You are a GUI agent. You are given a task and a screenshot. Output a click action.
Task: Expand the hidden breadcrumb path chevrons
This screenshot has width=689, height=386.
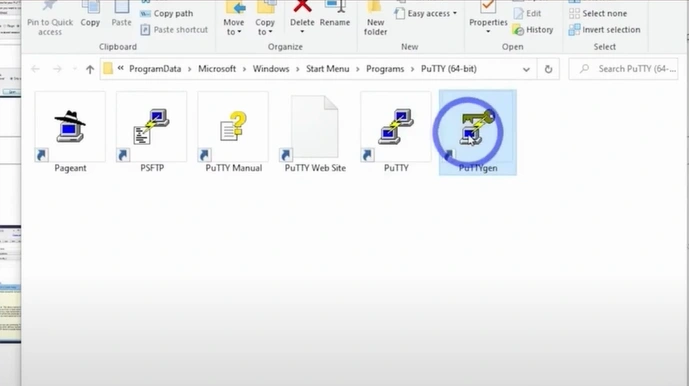[x=120, y=69]
